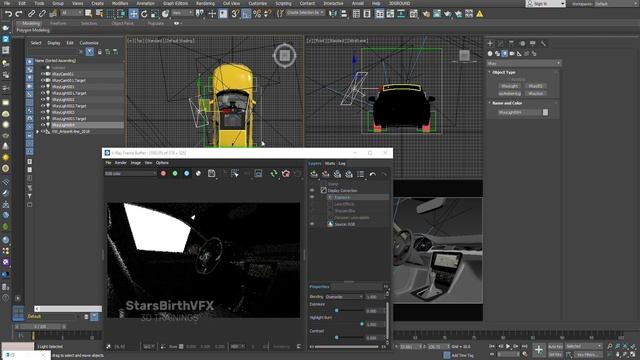Open the selection filter dropdown in main toolbar
The height and width of the screenshot is (360, 640).
(x=71, y=13)
